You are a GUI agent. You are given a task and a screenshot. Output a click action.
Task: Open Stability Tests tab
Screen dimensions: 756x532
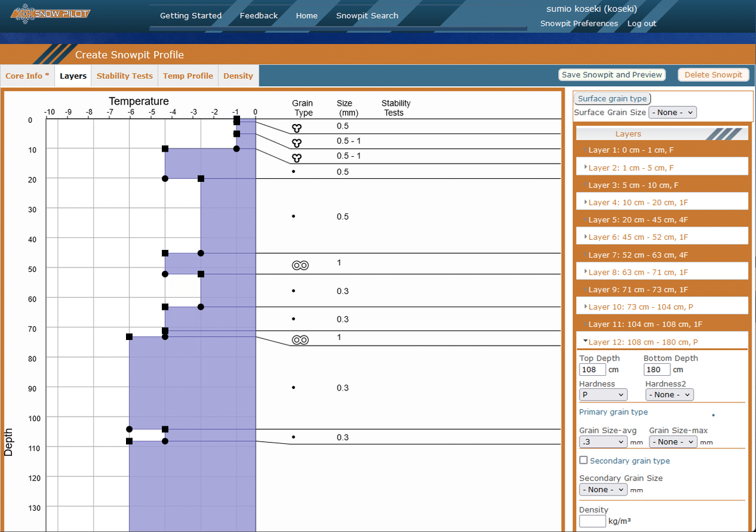coord(125,76)
